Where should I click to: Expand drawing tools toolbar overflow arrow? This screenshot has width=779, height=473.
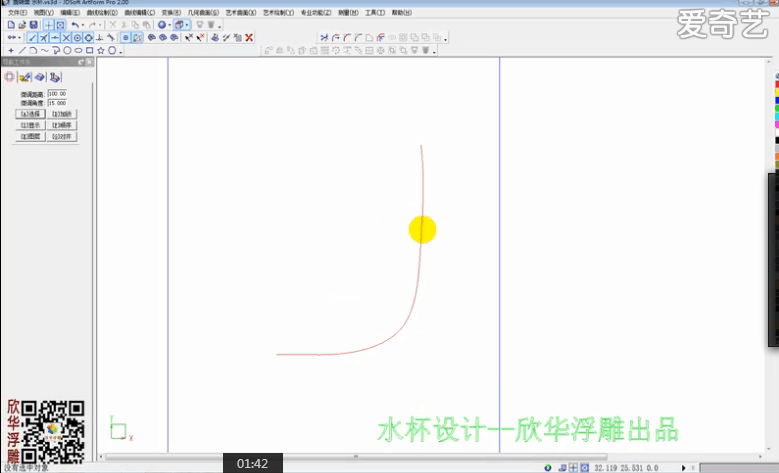(x=121, y=51)
